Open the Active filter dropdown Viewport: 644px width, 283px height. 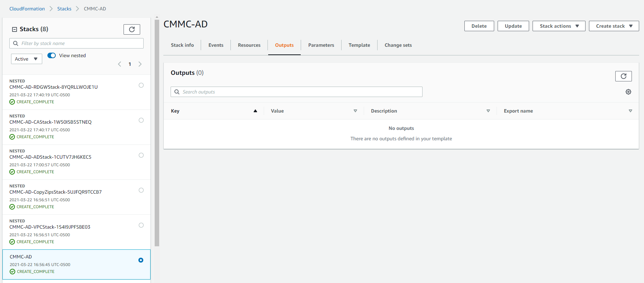click(x=27, y=59)
